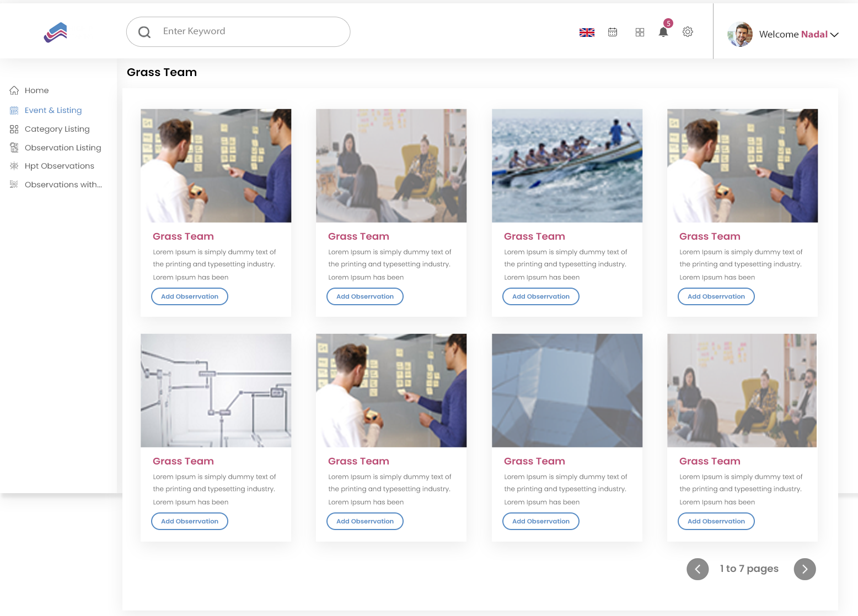
Task: Click the Enter Keyword search field
Action: [x=238, y=31]
